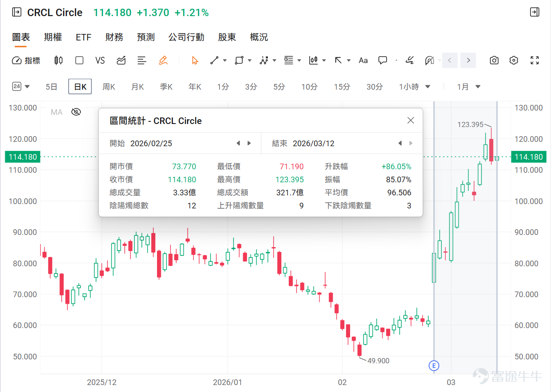Select the range statistics bar tool
The width and height of the screenshot is (551, 392).
pos(314,60)
